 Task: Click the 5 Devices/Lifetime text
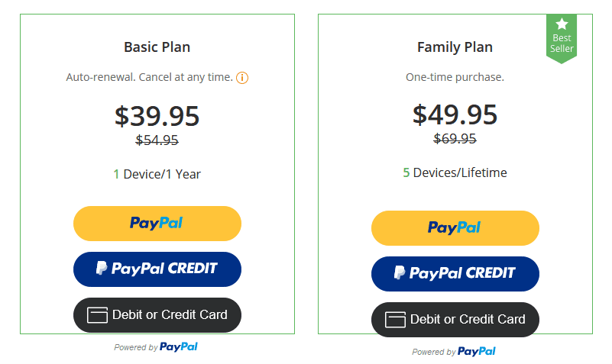pos(455,172)
